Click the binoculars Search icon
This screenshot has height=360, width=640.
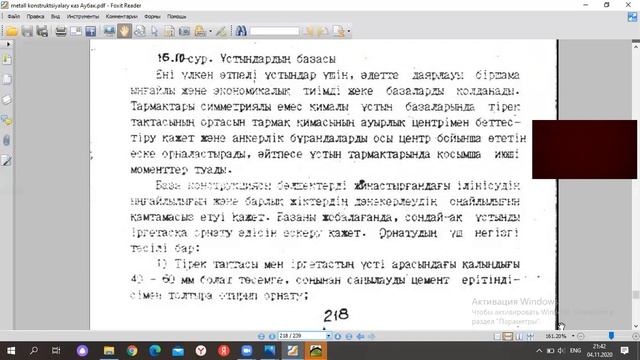[x=241, y=31]
